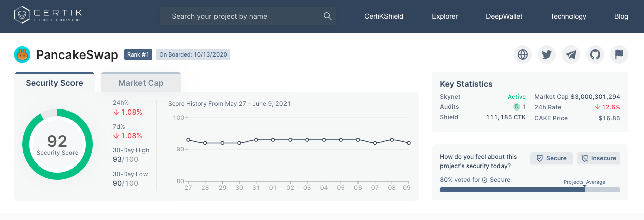Open Technology from the top navigation

click(568, 16)
